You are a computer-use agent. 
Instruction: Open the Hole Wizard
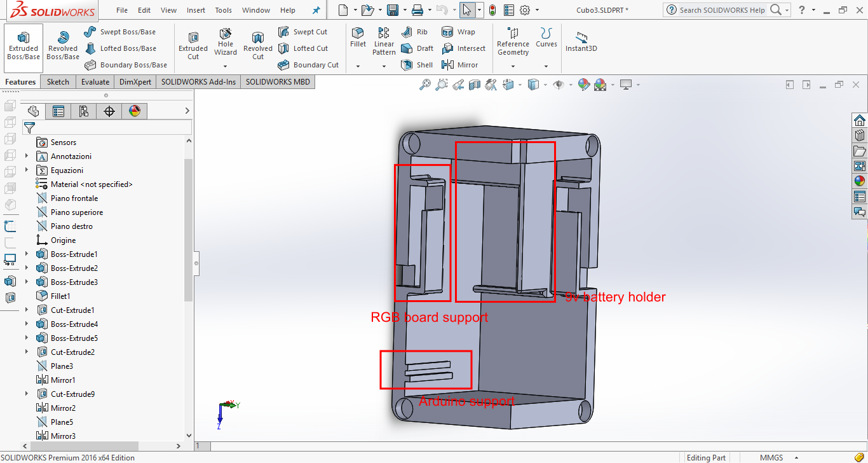pos(226,42)
